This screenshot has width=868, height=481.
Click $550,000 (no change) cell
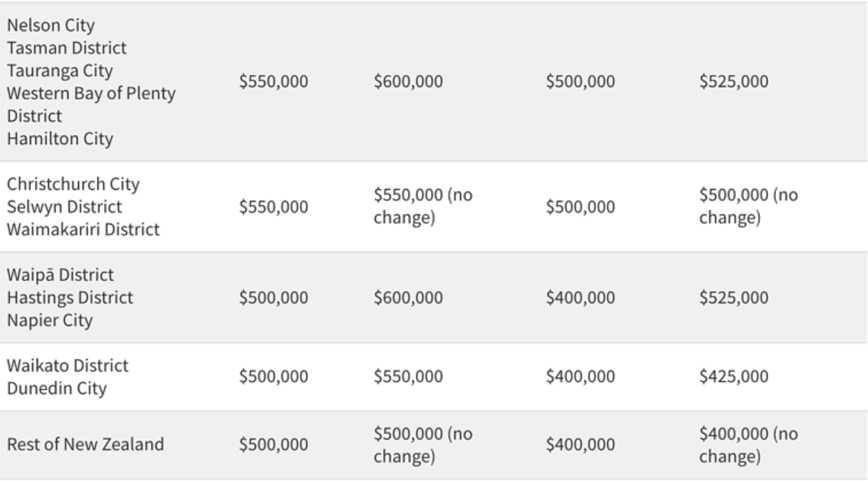click(423, 206)
